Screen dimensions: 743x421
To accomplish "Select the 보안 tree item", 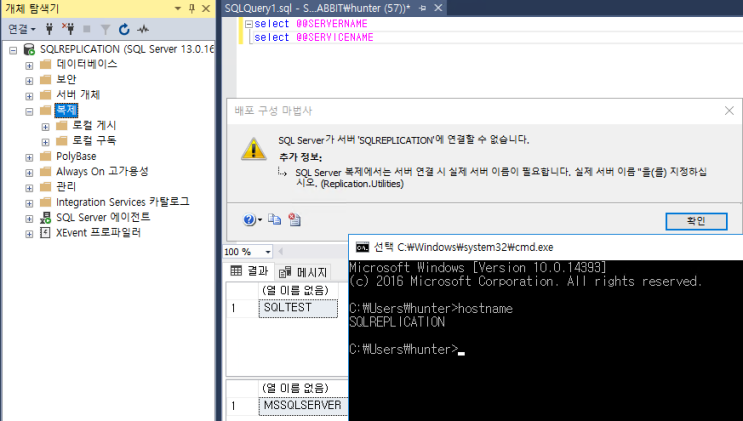I will [66, 79].
